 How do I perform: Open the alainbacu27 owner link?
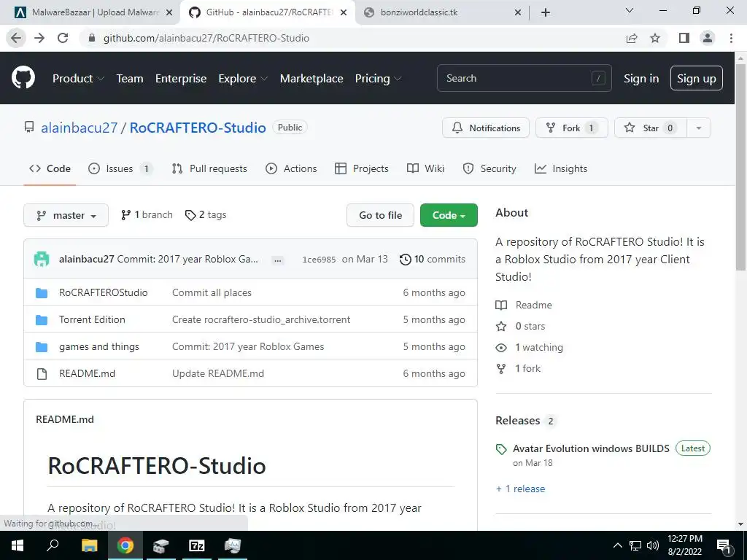(x=79, y=128)
